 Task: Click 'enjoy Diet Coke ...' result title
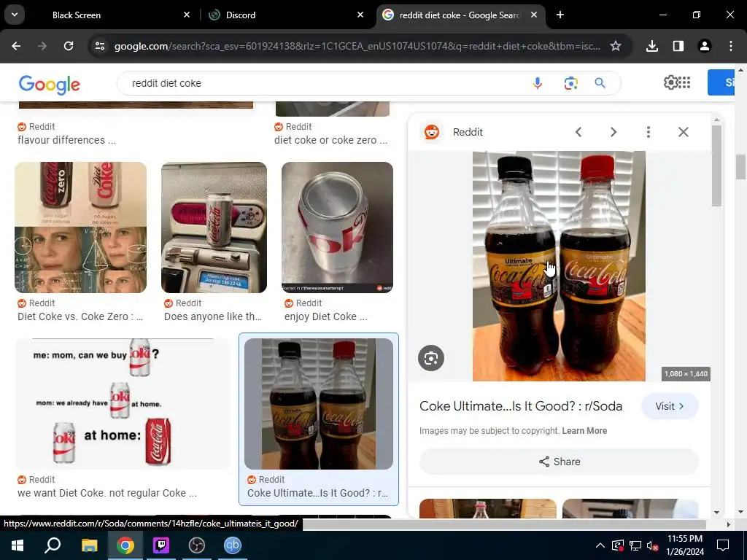click(326, 316)
